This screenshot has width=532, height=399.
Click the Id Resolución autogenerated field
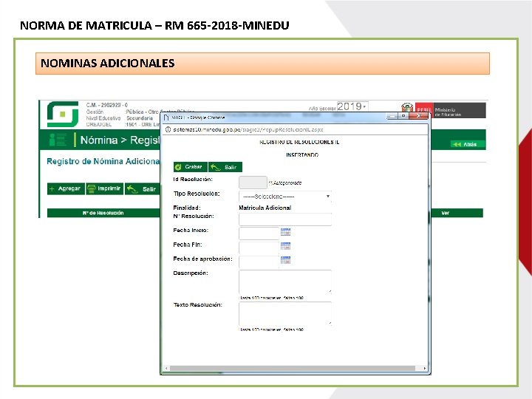point(253,183)
